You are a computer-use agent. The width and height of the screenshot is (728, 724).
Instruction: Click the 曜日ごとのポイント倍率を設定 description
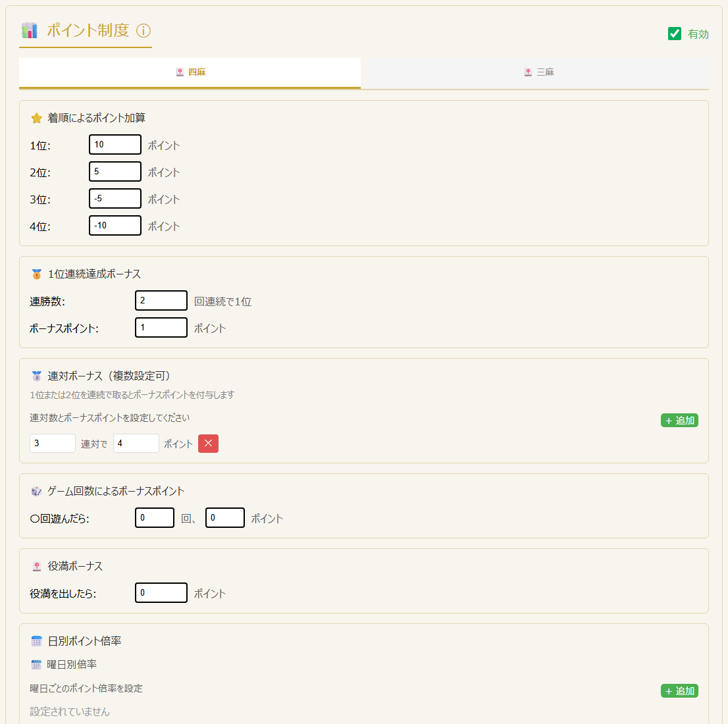pyautogui.click(x=86, y=688)
